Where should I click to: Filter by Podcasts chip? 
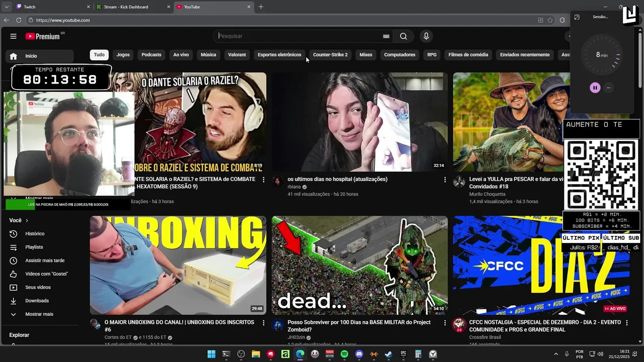pos(151,55)
